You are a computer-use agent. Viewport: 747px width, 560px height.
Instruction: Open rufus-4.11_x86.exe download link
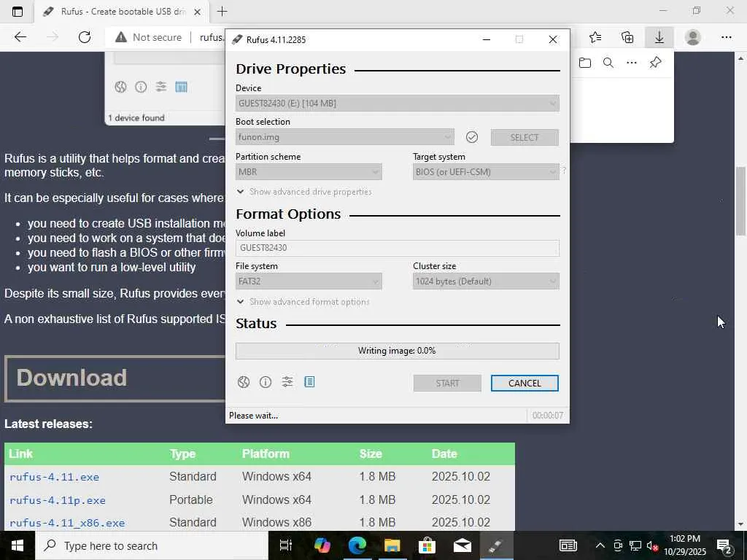point(67,523)
